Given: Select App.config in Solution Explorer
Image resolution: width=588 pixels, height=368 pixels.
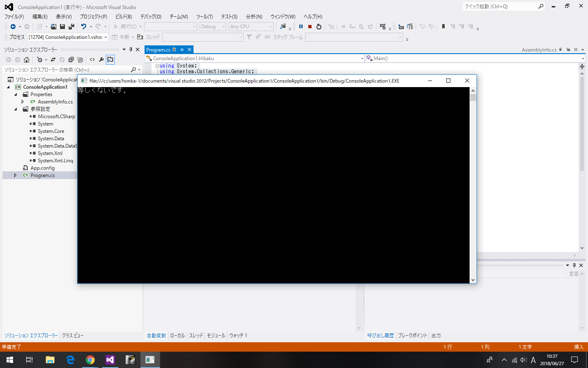Looking at the screenshot, I should (42, 168).
